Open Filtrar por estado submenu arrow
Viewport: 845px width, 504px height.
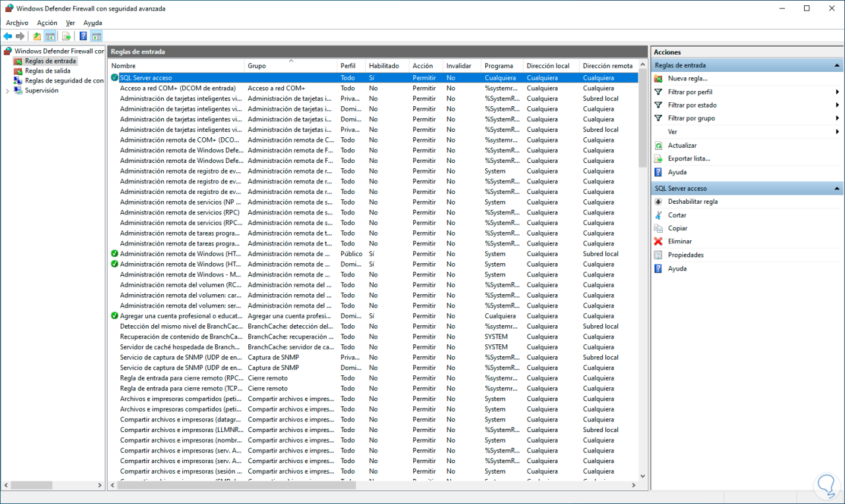[837, 105]
